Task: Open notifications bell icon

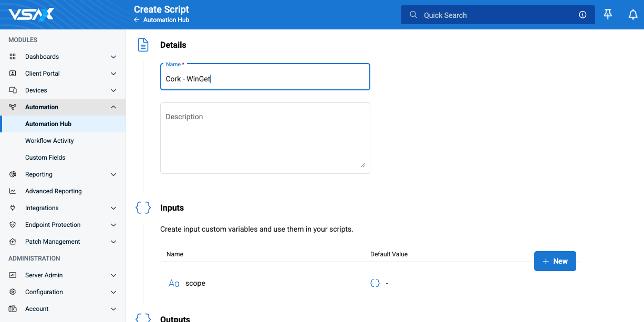Action: 633,15
